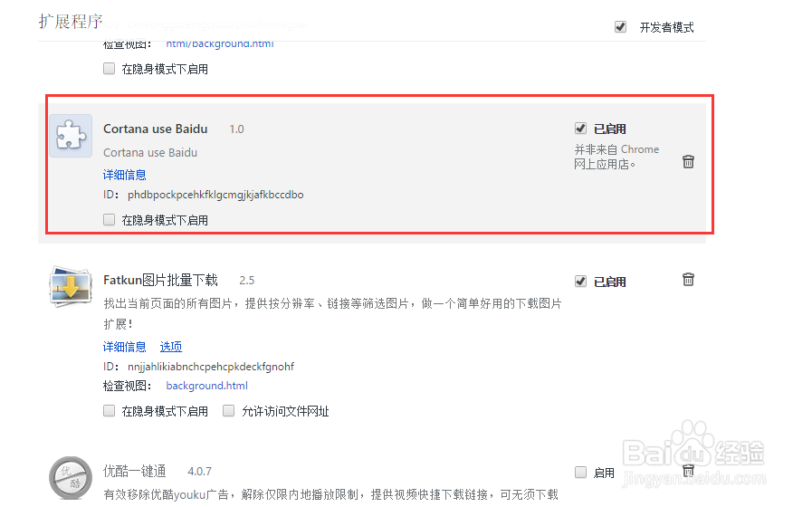Click the version number 4.0.7
Image resolution: width=812 pixels, height=507 pixels.
point(199,472)
